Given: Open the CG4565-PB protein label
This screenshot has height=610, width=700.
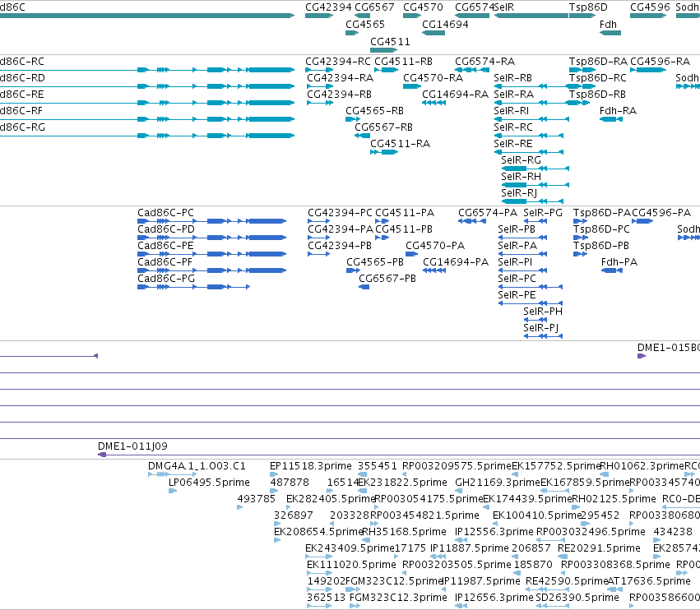Looking at the screenshot, I should pos(375,262).
